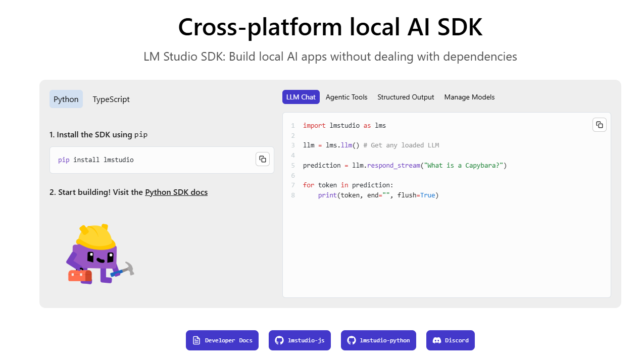This screenshot has width=644, height=359.
Task: Click the Discord logo icon
Action: (x=437, y=340)
